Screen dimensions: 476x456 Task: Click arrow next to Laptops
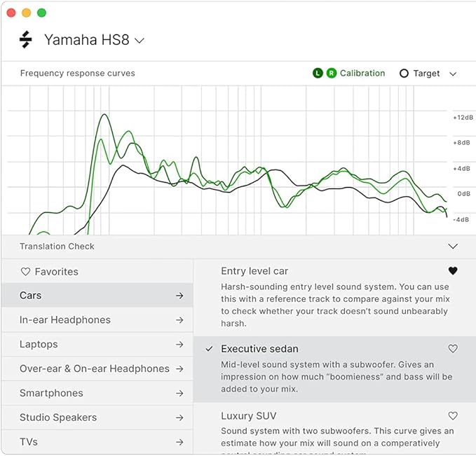click(179, 345)
